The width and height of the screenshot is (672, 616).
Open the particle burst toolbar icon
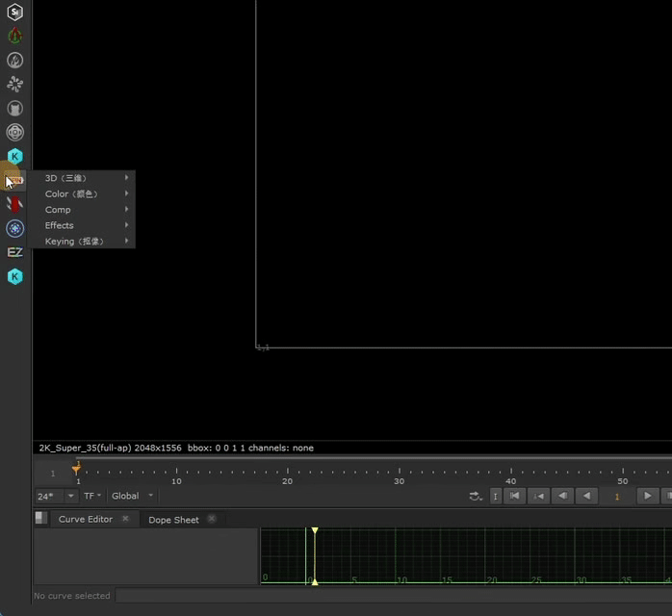click(x=15, y=84)
